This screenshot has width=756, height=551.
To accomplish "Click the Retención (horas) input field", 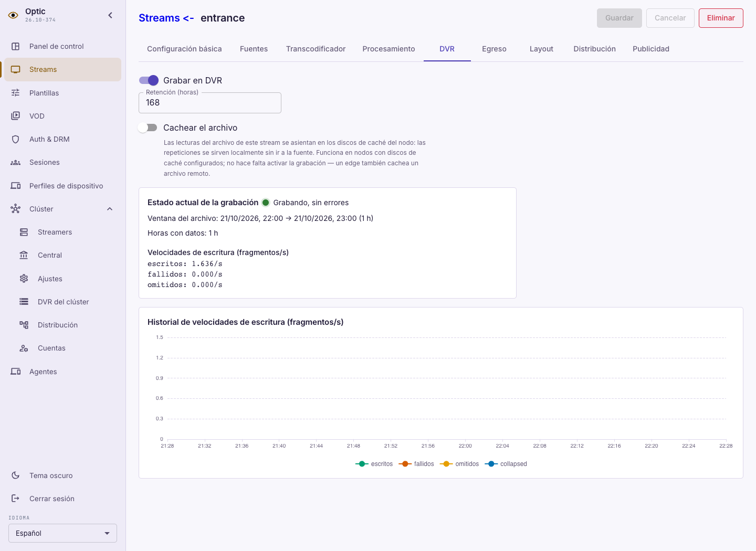I will tap(210, 103).
